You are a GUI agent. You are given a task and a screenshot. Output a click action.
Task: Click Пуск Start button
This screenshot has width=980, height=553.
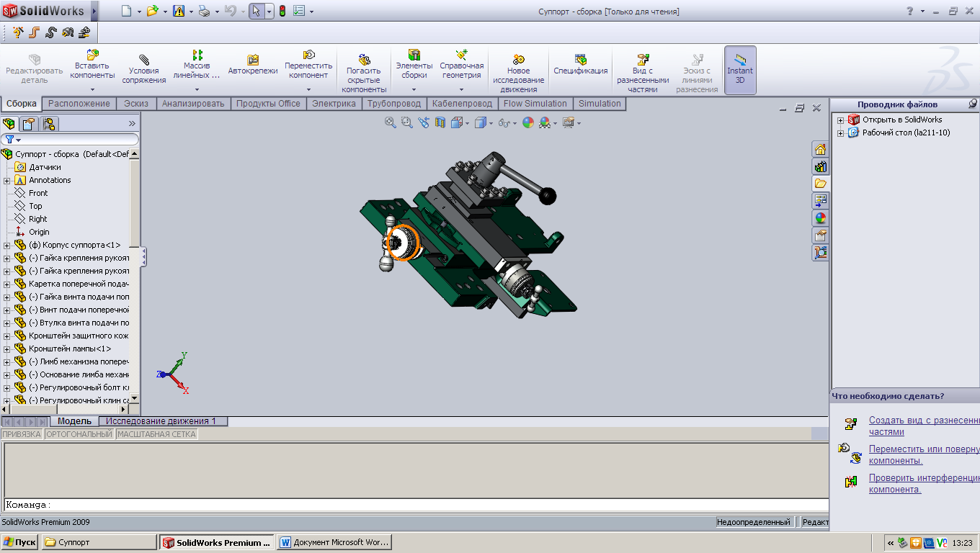pyautogui.click(x=19, y=542)
